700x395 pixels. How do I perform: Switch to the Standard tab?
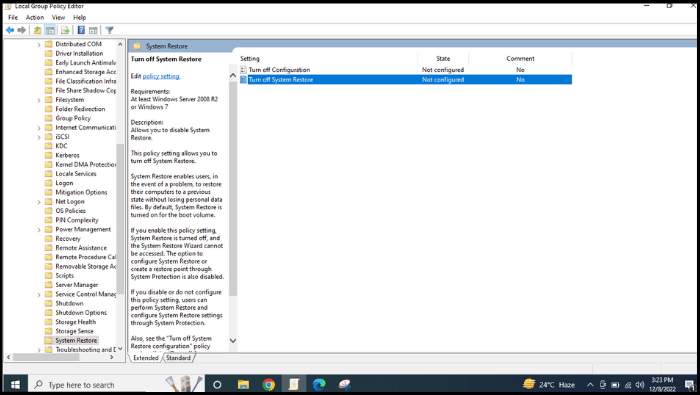[x=178, y=358]
